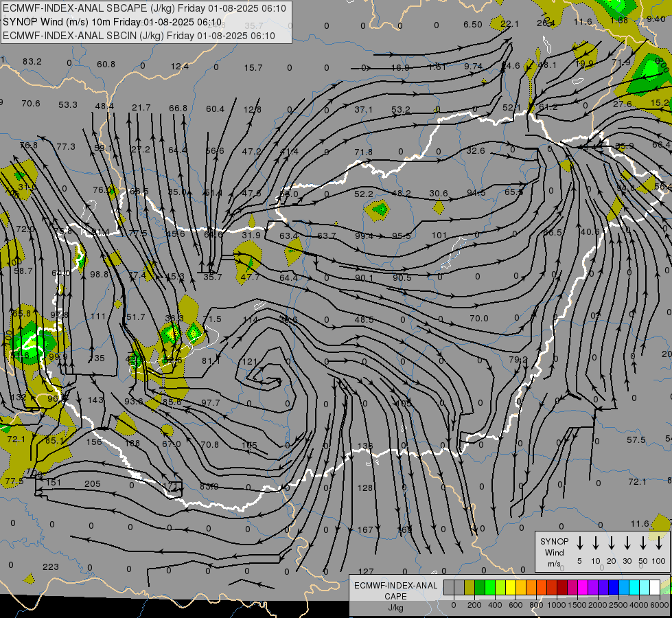Click the map value 90.1
This screenshot has height=618, width=672.
[364, 278]
